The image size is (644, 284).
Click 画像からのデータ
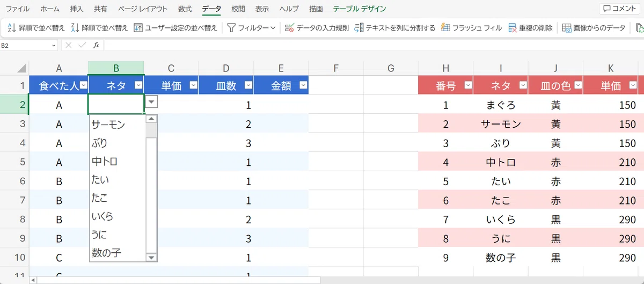[x=594, y=28]
